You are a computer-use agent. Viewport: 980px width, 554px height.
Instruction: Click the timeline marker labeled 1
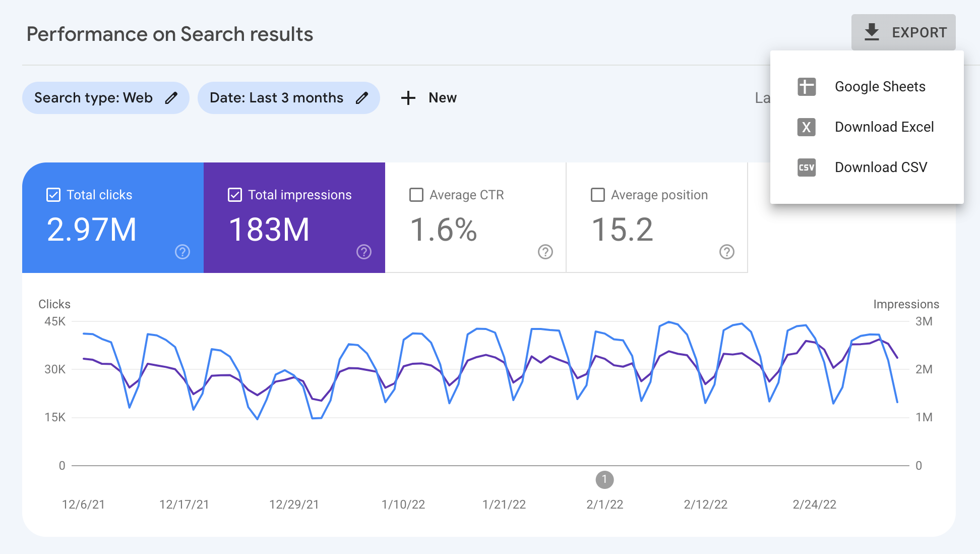click(603, 478)
